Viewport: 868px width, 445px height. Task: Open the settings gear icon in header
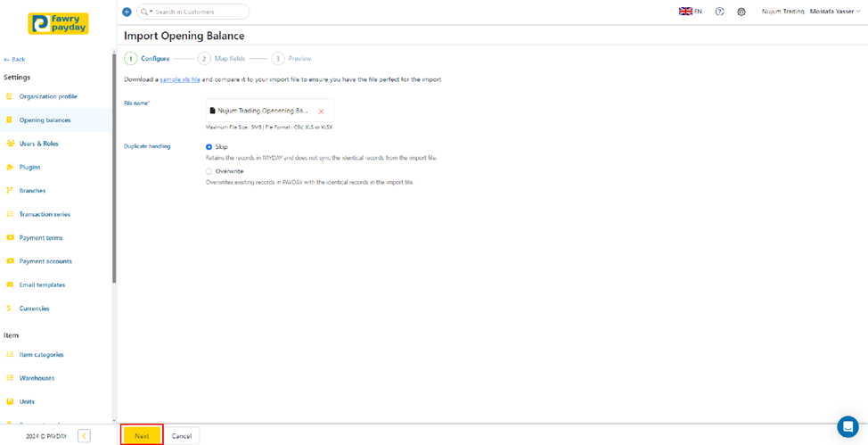(741, 12)
